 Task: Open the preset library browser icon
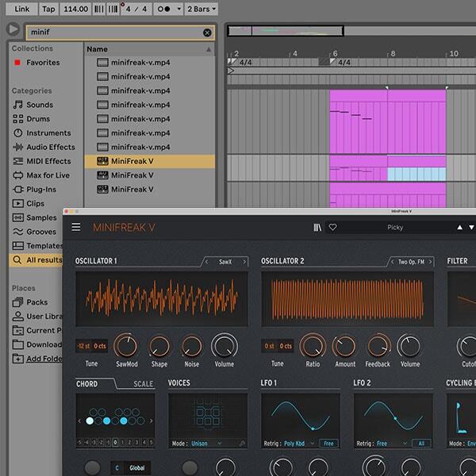tap(317, 227)
